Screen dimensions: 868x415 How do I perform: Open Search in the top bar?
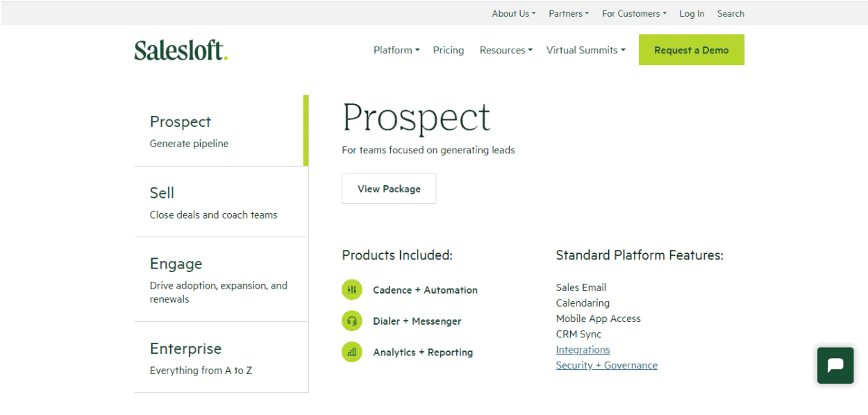[731, 13]
